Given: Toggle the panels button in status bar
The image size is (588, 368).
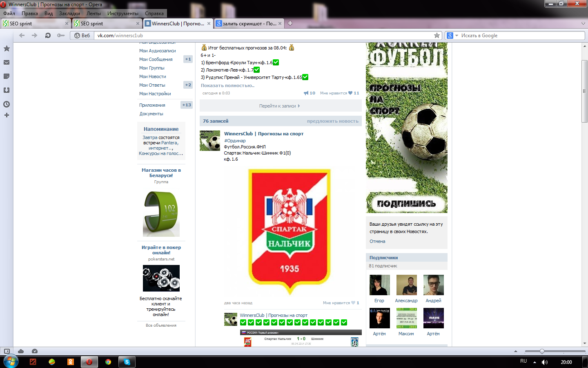Looking at the screenshot, I should tap(7, 351).
